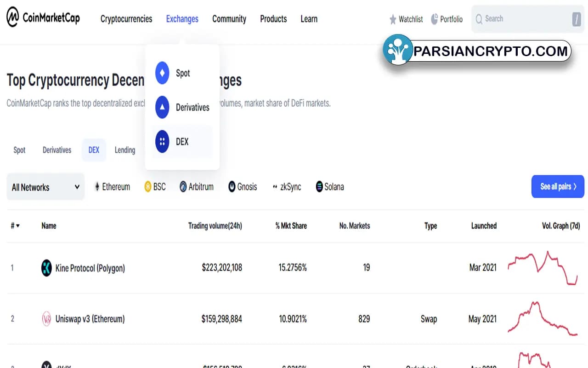Select the Lending tab
588x368 pixels.
[125, 150]
